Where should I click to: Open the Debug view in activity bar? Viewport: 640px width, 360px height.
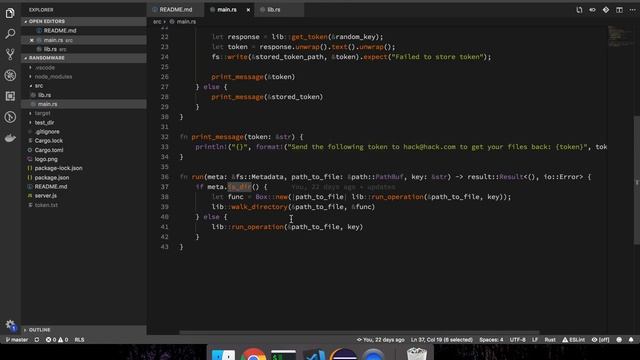(10, 75)
